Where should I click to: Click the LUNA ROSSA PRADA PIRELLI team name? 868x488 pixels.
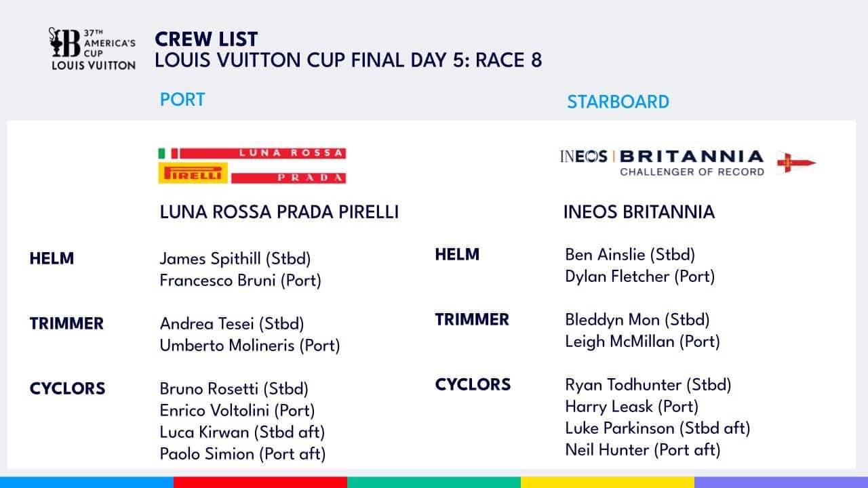pyautogui.click(x=279, y=212)
